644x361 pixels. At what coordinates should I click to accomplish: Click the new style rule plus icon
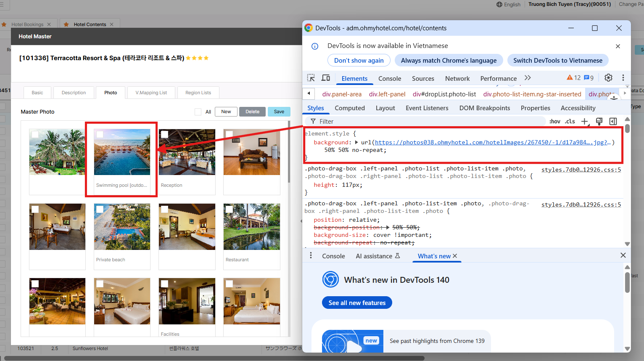(584, 122)
